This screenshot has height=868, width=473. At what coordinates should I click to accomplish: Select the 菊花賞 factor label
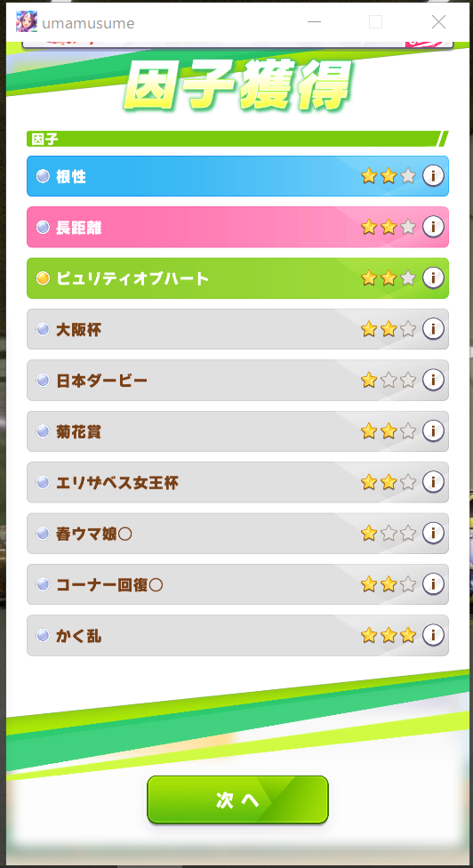[x=78, y=431]
